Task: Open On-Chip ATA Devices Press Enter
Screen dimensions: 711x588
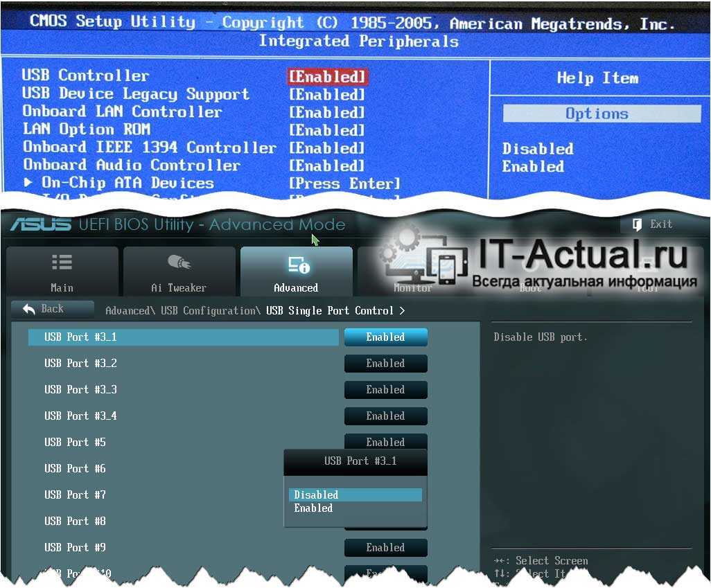Action: [x=345, y=184]
